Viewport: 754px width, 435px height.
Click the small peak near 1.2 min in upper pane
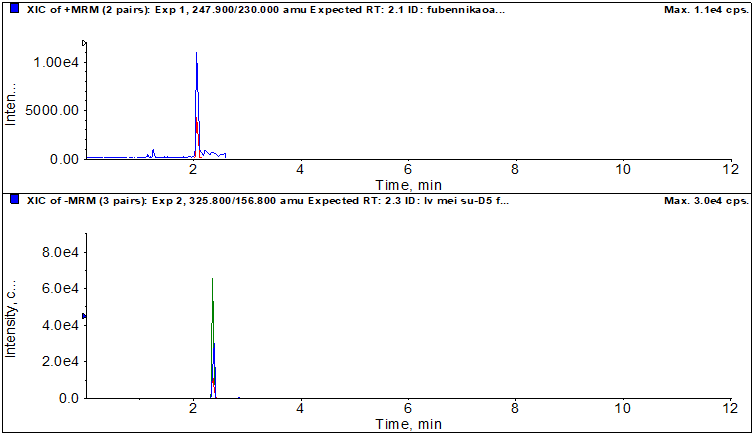153,152
